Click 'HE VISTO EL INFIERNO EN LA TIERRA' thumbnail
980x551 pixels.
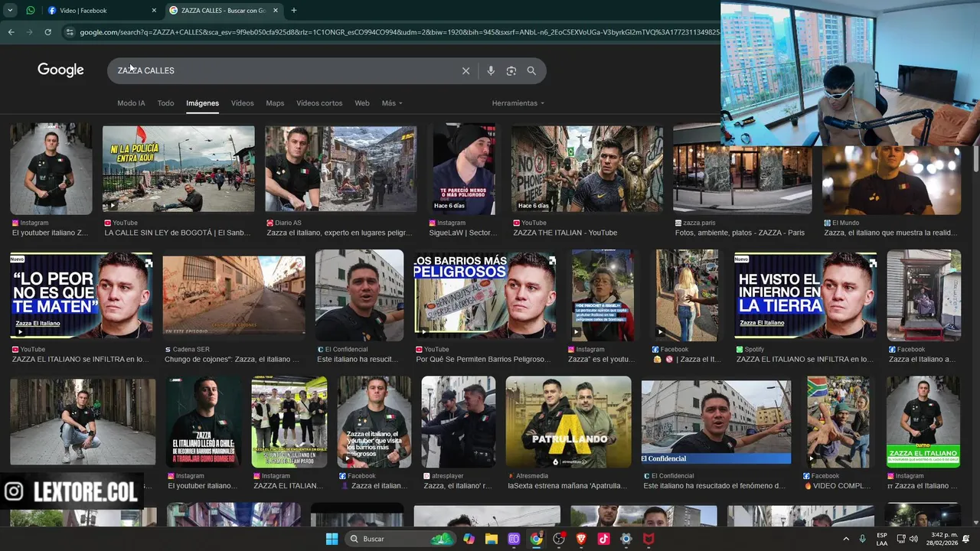point(805,295)
